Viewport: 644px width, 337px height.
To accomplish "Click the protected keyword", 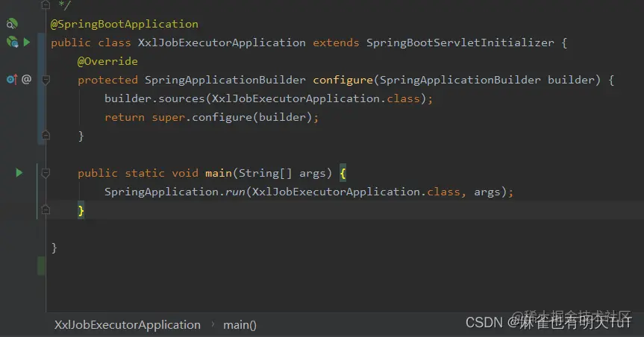I will click(x=107, y=80).
